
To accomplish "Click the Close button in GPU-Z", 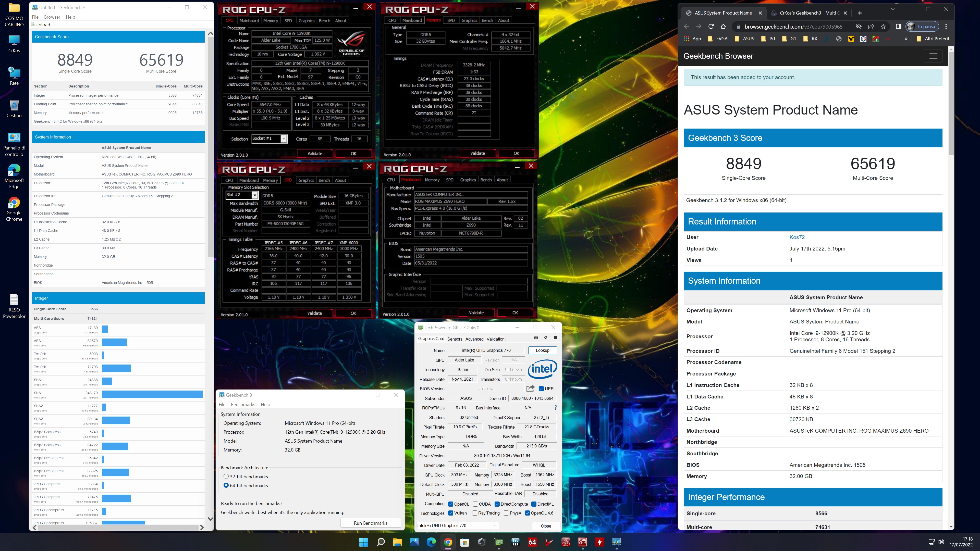I will tap(546, 526).
